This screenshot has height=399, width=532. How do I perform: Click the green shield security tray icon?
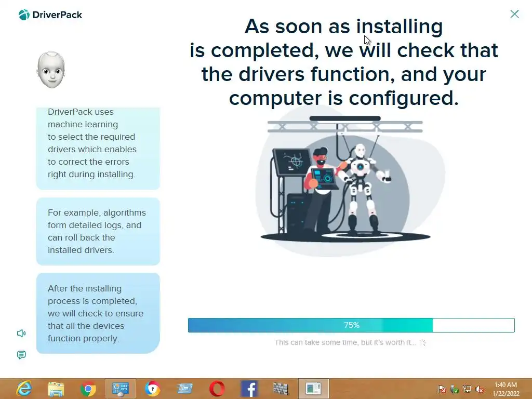[x=454, y=389]
